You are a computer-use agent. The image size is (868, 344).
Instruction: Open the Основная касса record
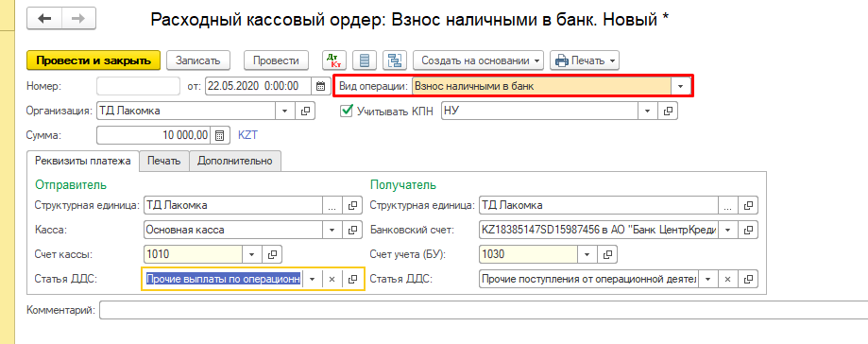pyautogui.click(x=352, y=230)
